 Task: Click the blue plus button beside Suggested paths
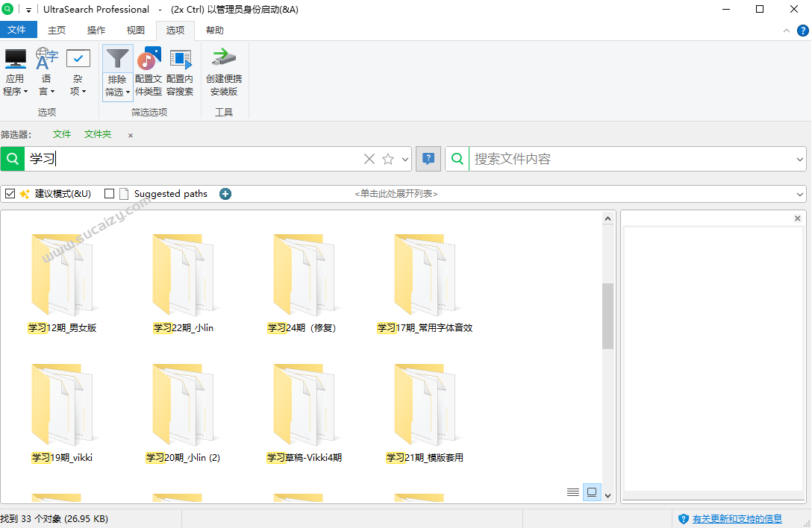(225, 193)
